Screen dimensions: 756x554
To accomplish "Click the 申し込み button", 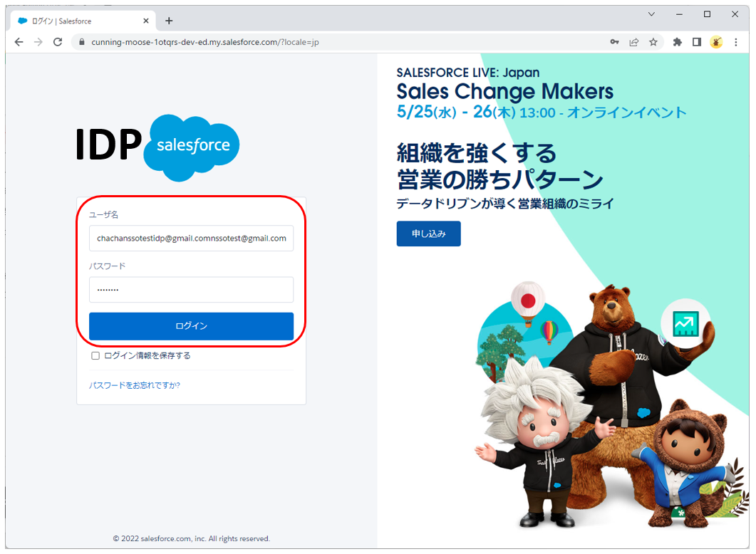I will pos(428,234).
